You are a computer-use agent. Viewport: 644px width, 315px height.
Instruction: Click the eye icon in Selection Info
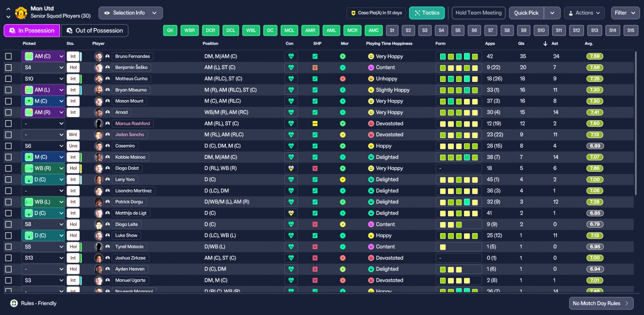click(107, 13)
